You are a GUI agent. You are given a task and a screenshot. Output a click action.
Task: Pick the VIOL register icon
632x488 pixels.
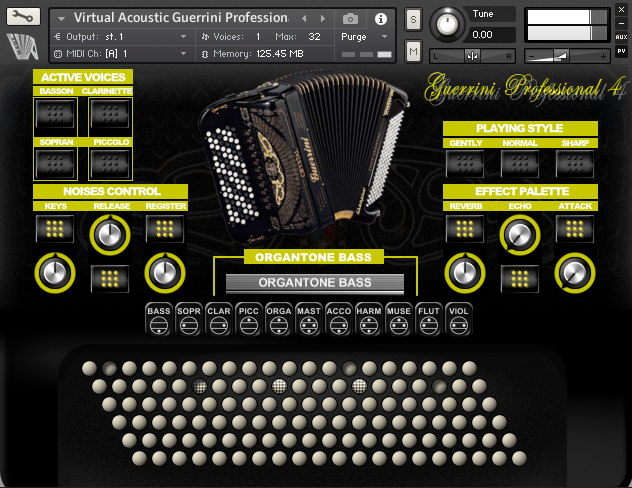click(459, 317)
